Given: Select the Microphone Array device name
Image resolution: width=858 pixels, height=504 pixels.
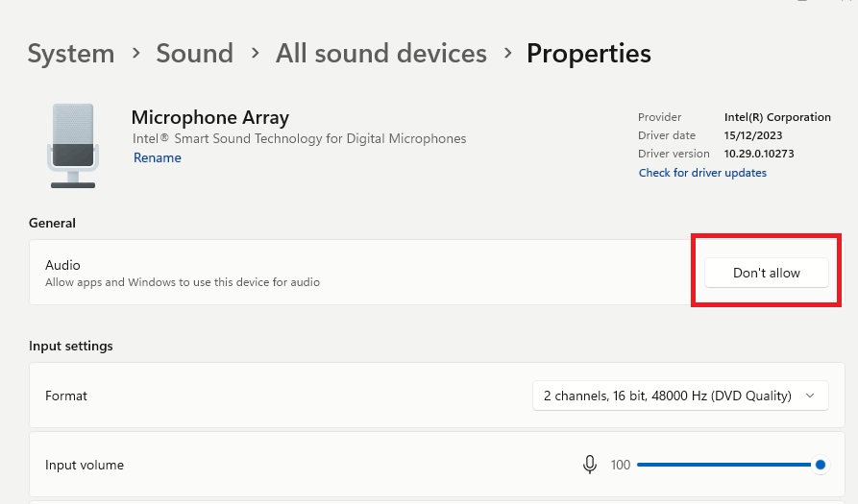Looking at the screenshot, I should (209, 118).
